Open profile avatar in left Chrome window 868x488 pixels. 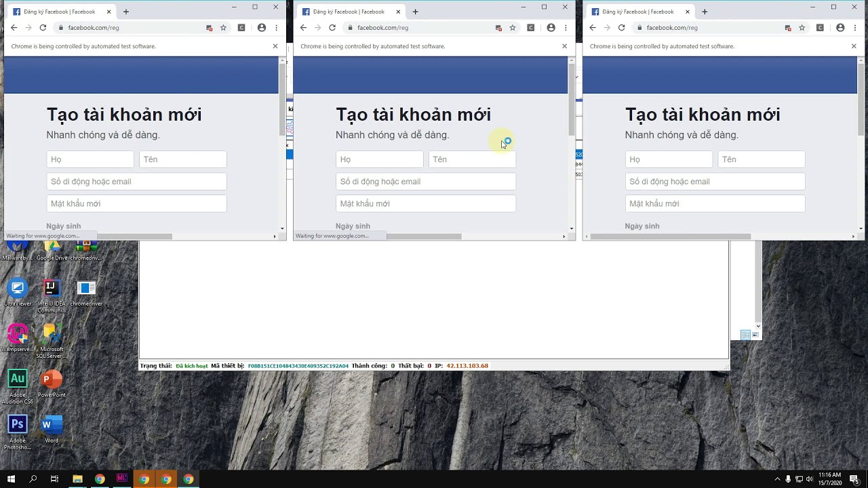262,28
